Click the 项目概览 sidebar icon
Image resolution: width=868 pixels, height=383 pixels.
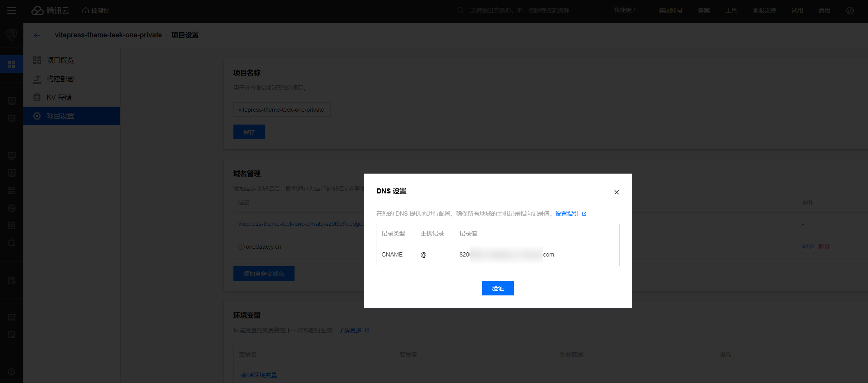coord(37,60)
